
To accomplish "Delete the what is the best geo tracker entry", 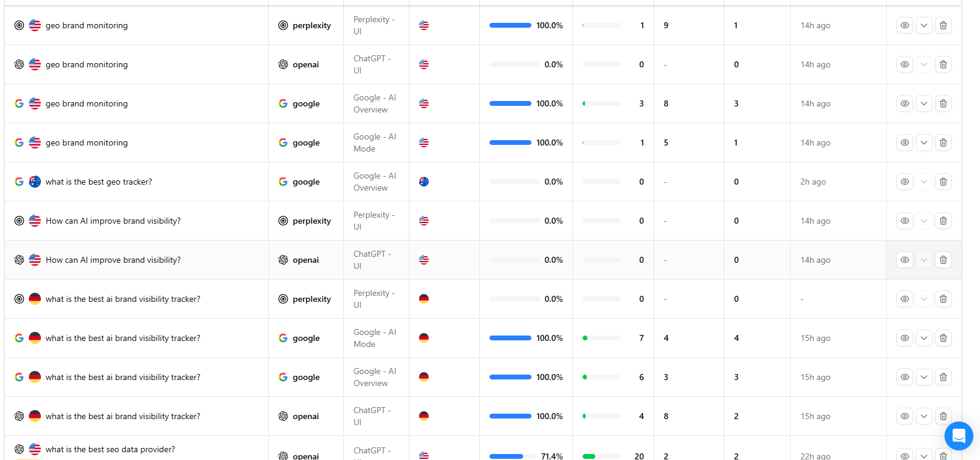I will 943,181.
